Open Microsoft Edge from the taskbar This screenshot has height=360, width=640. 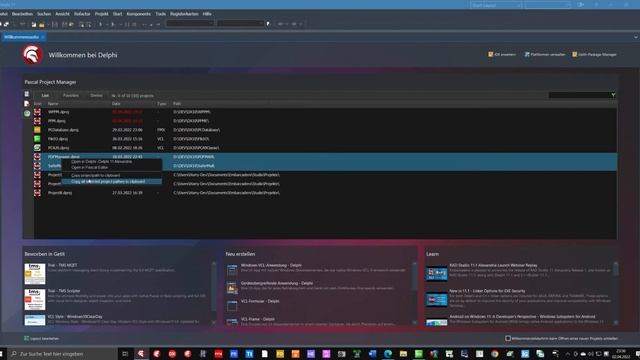388,353
